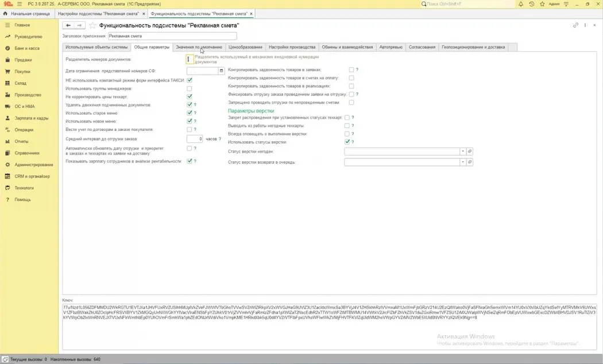Copy link to this form icon

pyautogui.click(x=575, y=25)
